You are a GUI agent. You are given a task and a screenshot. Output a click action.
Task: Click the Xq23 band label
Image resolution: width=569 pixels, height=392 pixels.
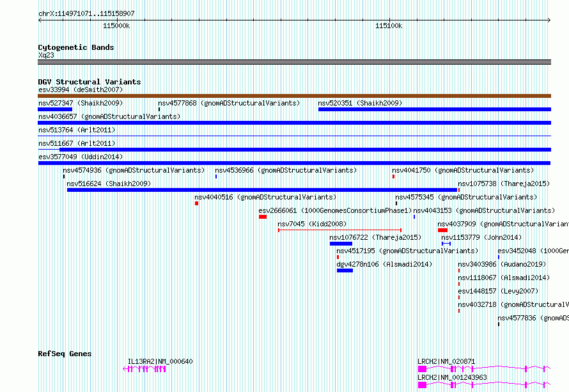46,55
